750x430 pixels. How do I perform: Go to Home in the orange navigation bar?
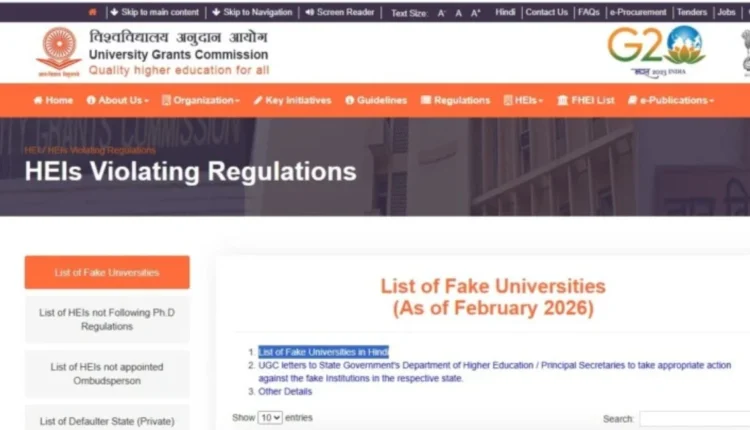click(x=53, y=100)
